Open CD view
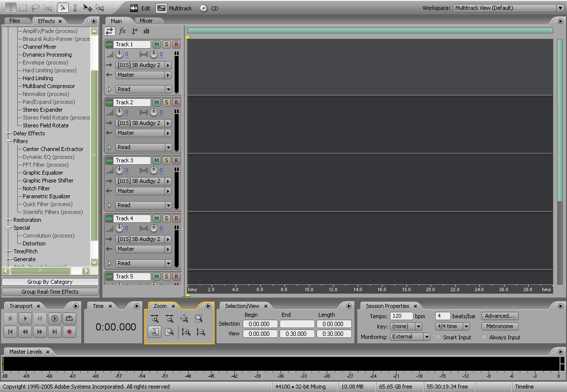 click(210, 8)
